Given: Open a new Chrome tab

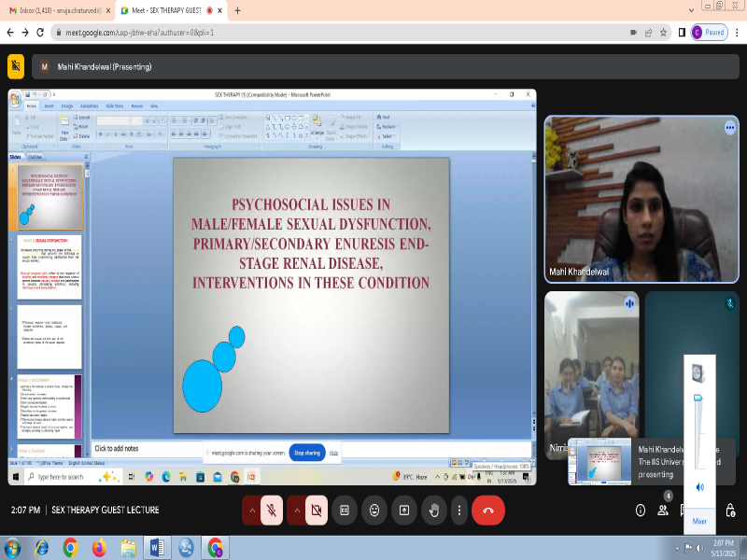Looking at the screenshot, I should [x=237, y=10].
